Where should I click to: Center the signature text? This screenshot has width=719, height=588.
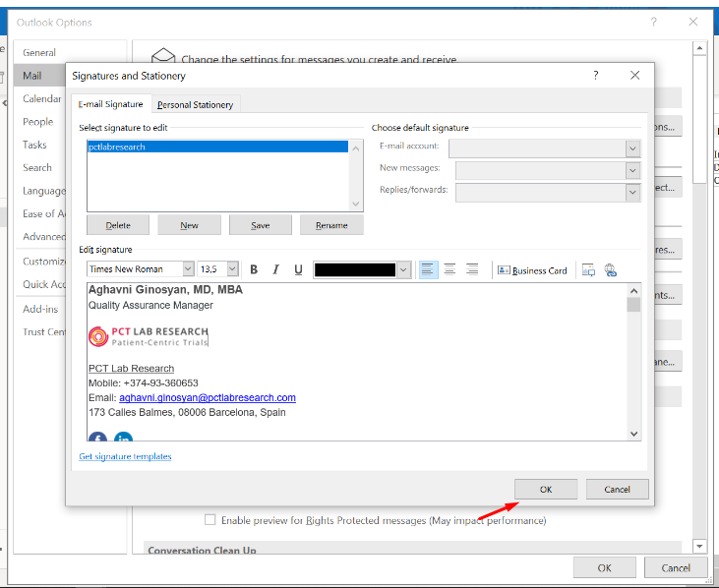(449, 270)
